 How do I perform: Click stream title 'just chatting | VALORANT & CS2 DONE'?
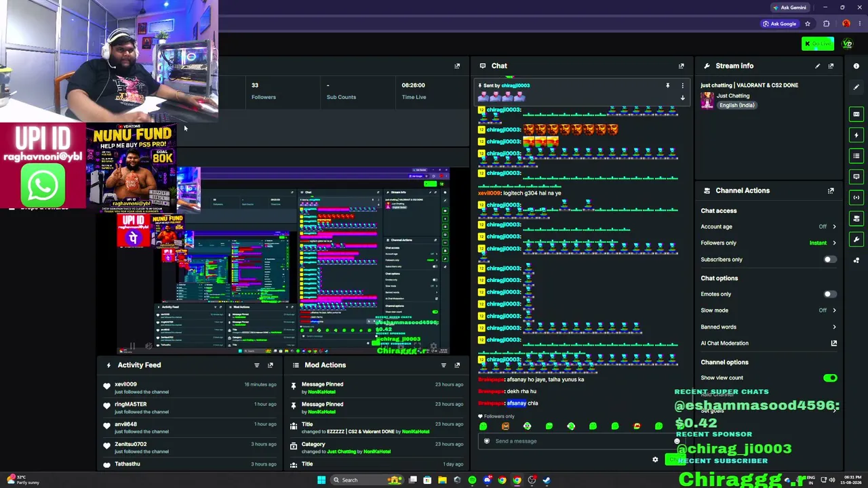pyautogui.click(x=749, y=85)
